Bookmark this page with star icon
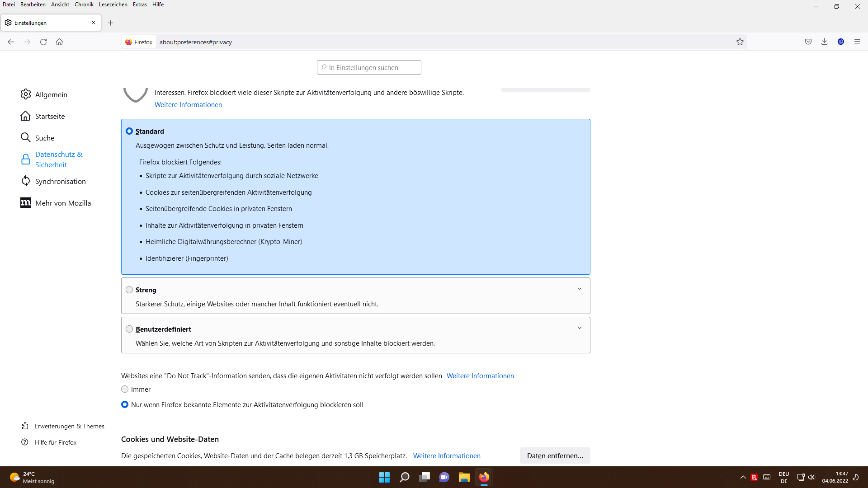Image resolution: width=868 pixels, height=488 pixels. coord(740,42)
